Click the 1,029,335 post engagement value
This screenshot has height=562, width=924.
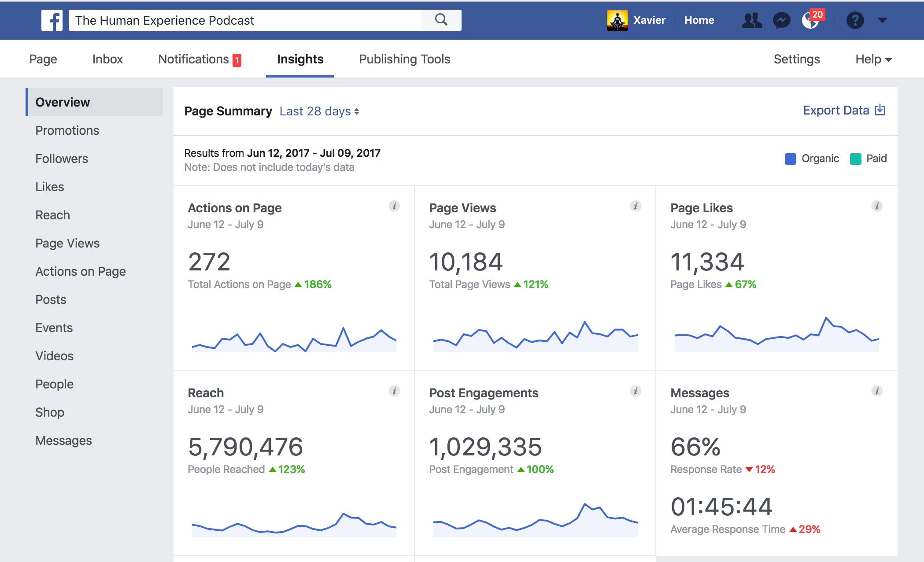pos(485,447)
